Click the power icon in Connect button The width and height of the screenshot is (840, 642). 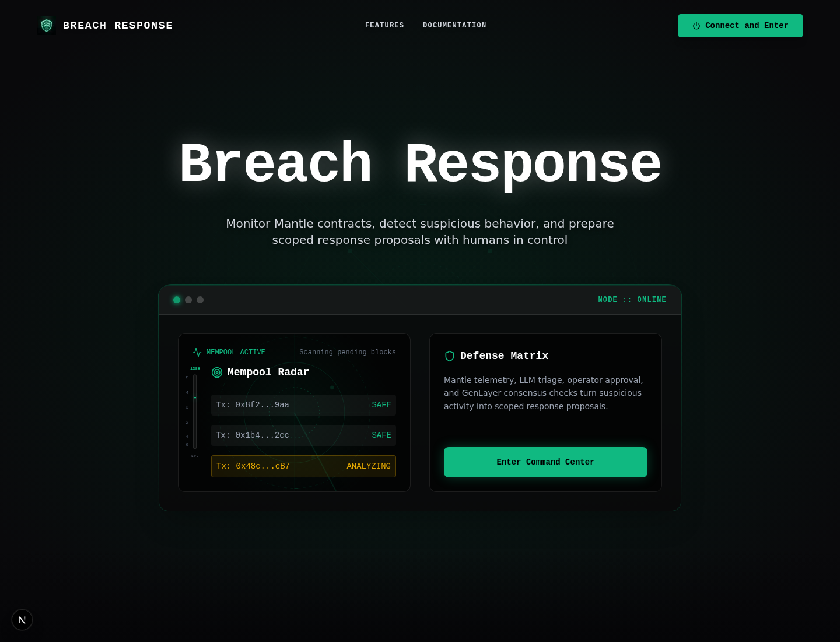click(696, 26)
